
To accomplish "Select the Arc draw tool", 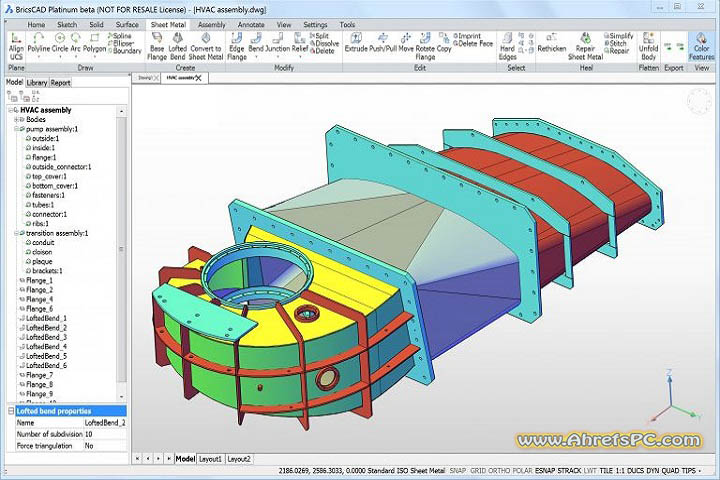I will (75, 43).
